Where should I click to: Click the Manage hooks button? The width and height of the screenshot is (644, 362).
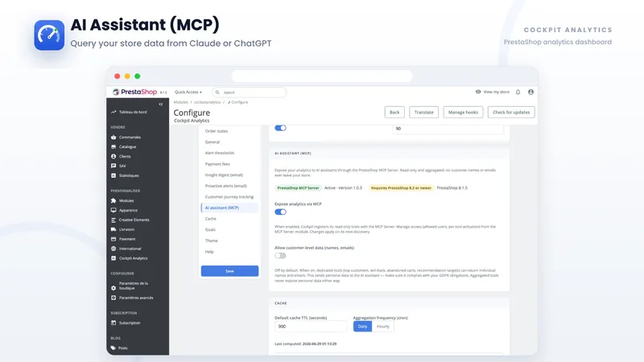[x=463, y=112]
